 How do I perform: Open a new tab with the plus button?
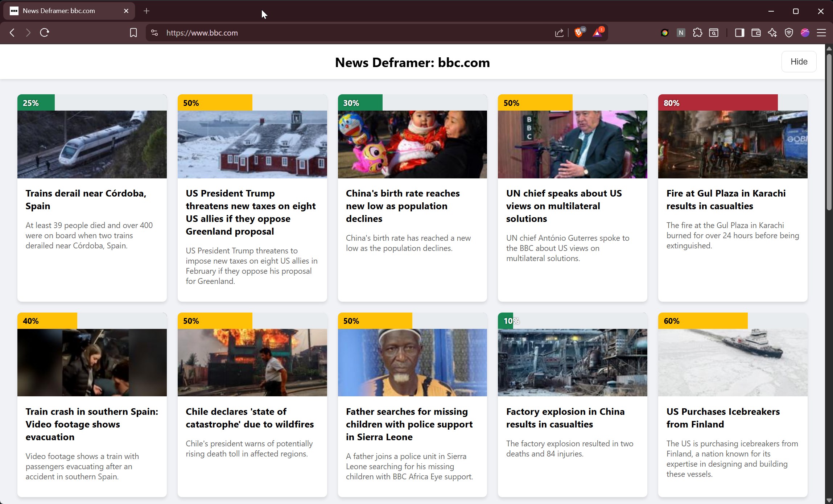[147, 11]
